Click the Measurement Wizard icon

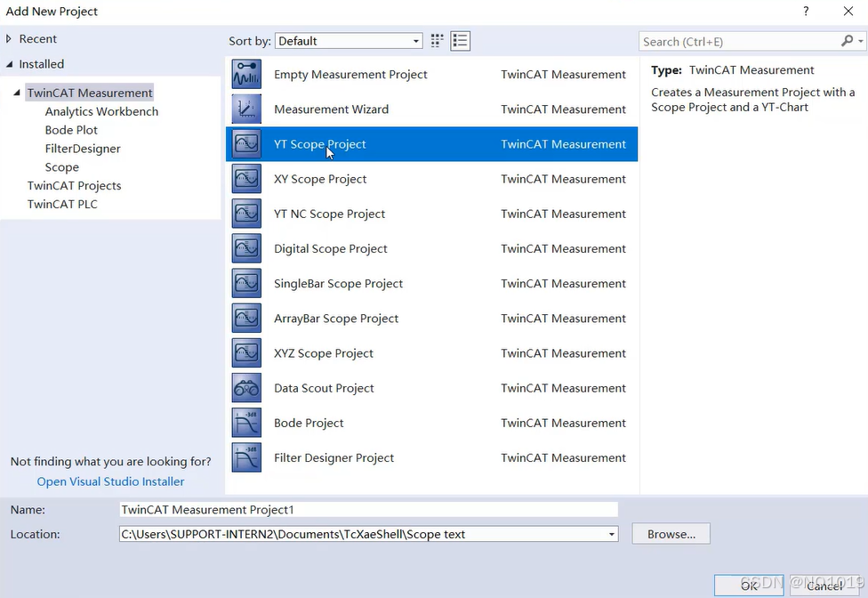[246, 109]
